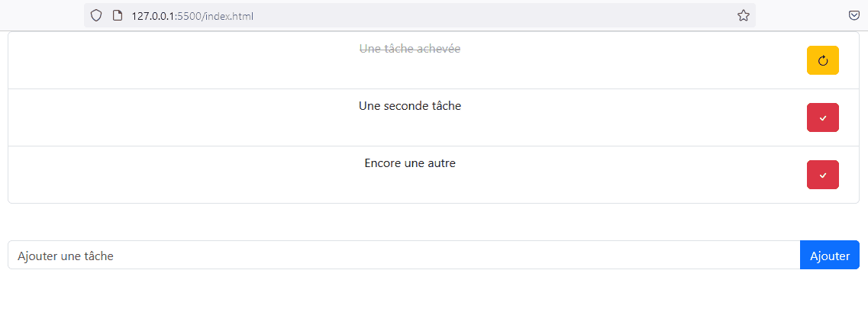
Task: Click the "Encore une autre" task label
Action: tap(410, 163)
